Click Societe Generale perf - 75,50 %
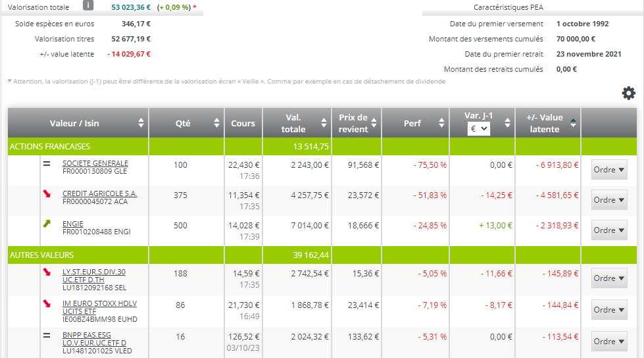Image resolution: width=644 pixels, height=358 pixels. click(430, 165)
